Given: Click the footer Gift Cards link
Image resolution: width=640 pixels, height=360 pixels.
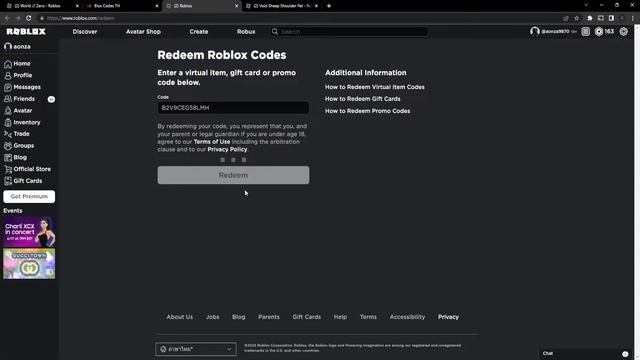Looking at the screenshot, I should pyautogui.click(x=307, y=317).
